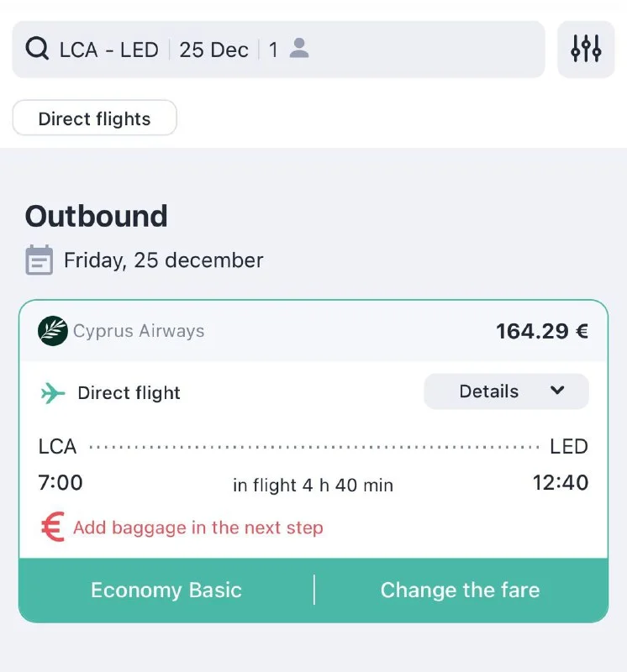The height and width of the screenshot is (672, 627).
Task: Toggle the Direct flights filter chip
Action: [x=94, y=118]
